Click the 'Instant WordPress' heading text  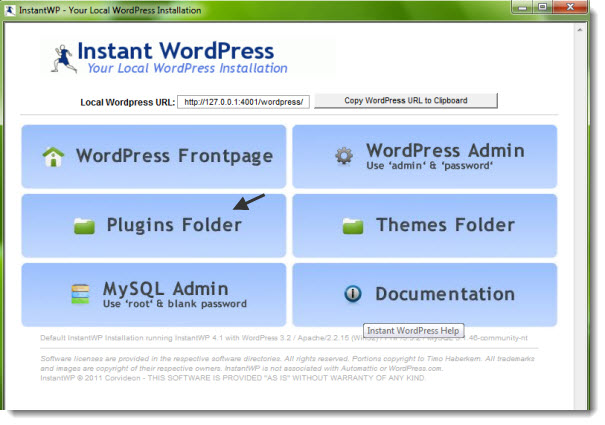(176, 51)
